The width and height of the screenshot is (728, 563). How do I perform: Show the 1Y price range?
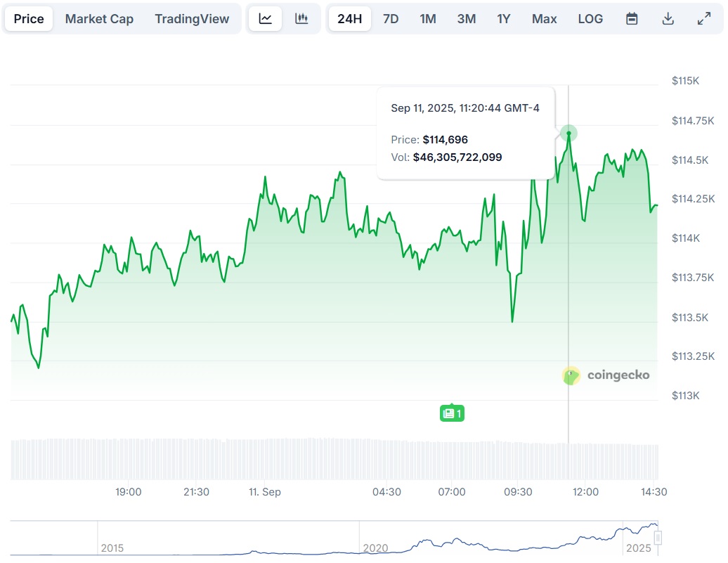pos(504,19)
